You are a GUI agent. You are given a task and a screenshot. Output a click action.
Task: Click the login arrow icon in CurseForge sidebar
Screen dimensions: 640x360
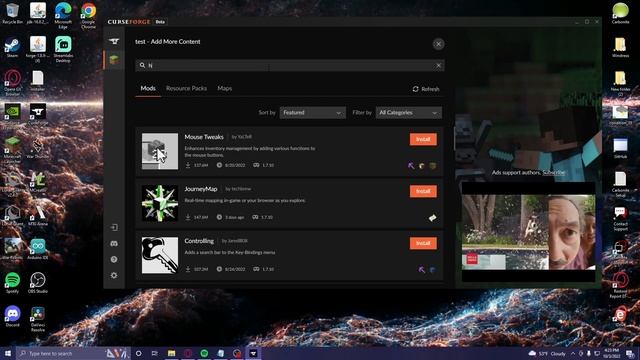(114, 227)
